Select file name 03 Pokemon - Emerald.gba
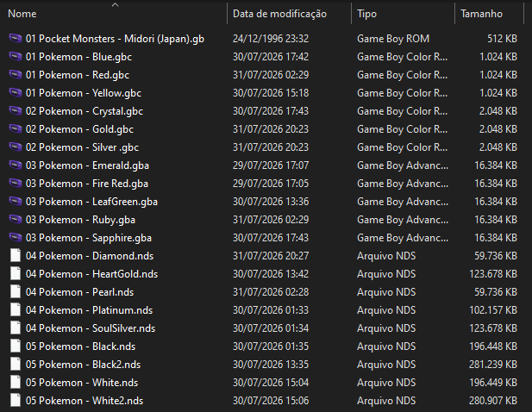This screenshot has width=532, height=412. pos(88,165)
